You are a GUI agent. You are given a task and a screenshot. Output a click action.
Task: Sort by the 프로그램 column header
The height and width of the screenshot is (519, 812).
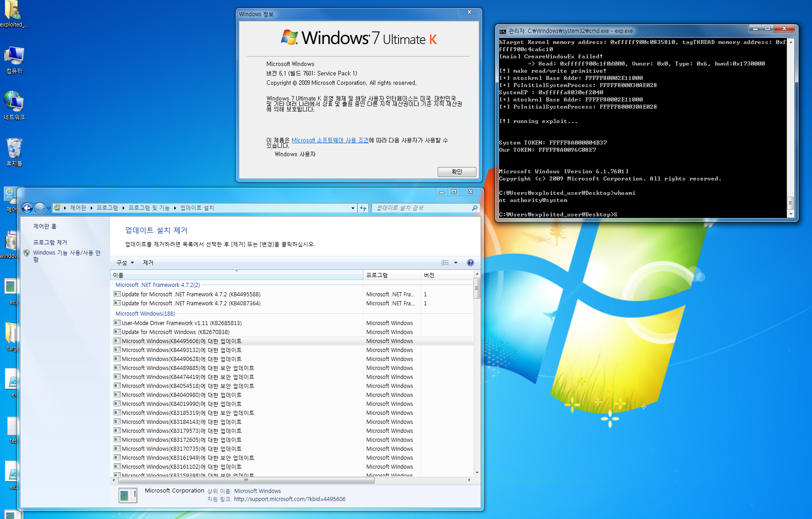pos(392,275)
